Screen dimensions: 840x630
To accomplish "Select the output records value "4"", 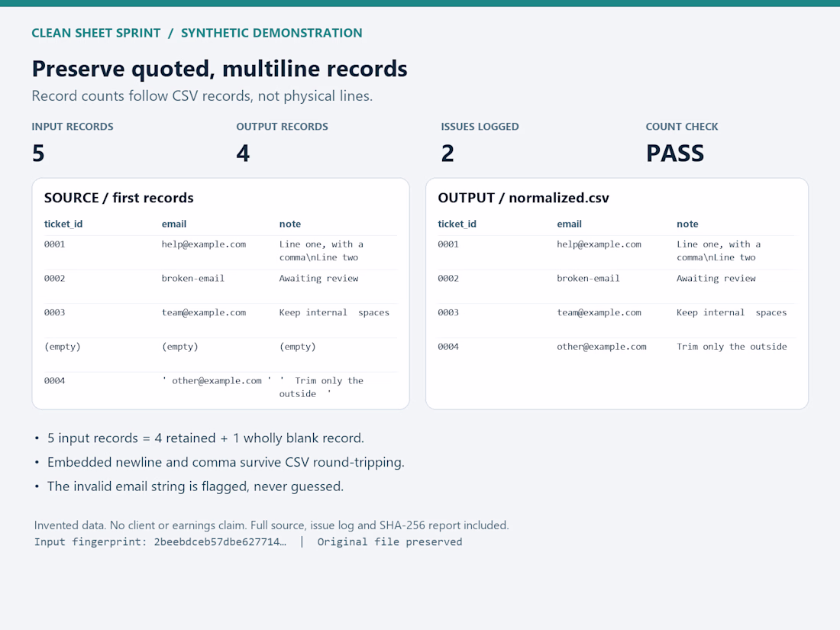I will 243,153.
